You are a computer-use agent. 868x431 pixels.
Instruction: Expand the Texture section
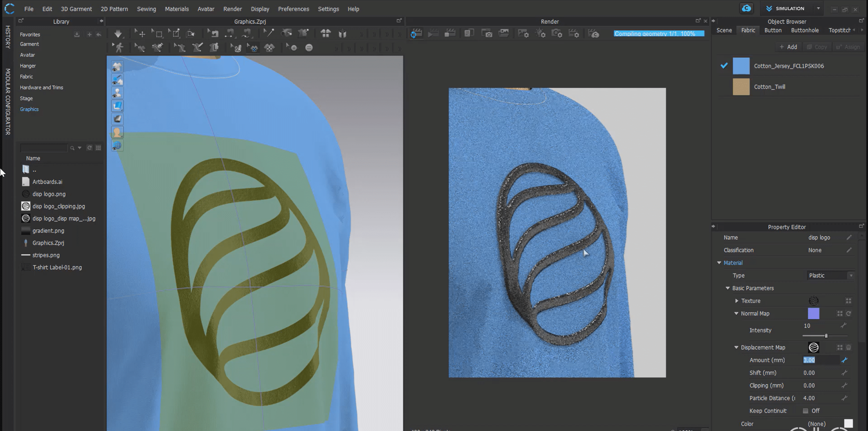(736, 301)
